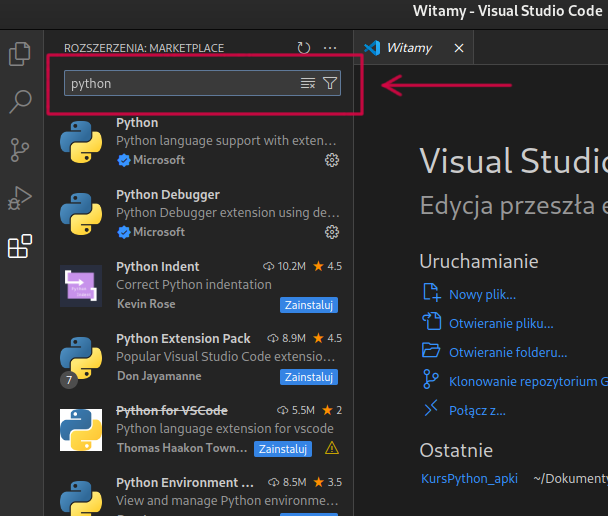608x516 pixels.
Task: Click Microsoft verified badge under Python Debugger
Action: [124, 232]
